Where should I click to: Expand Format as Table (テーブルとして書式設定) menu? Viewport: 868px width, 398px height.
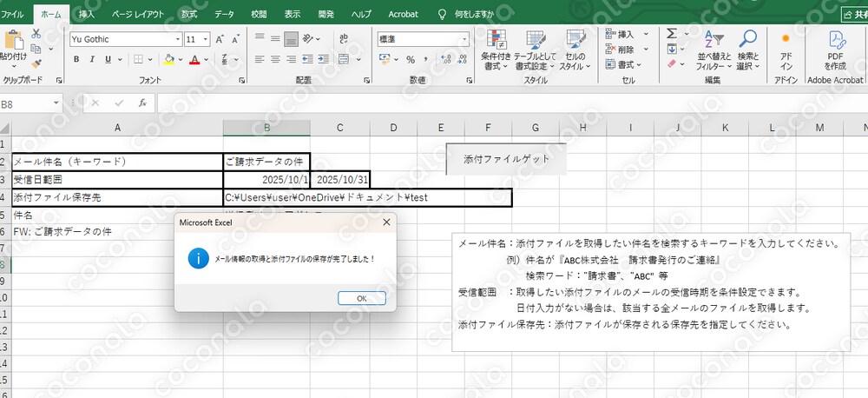click(x=536, y=50)
